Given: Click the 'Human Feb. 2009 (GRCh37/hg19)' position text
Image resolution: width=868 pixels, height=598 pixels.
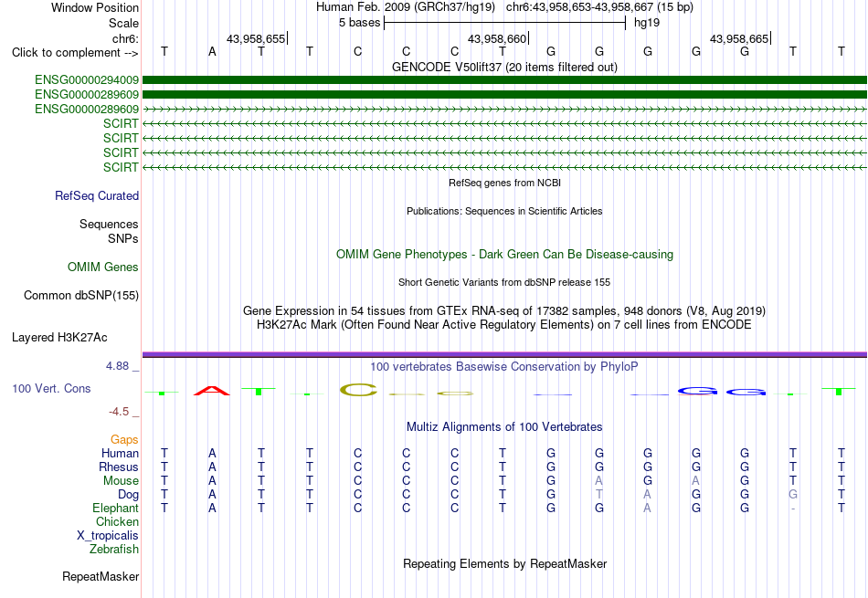Looking at the screenshot, I should tap(408, 7).
